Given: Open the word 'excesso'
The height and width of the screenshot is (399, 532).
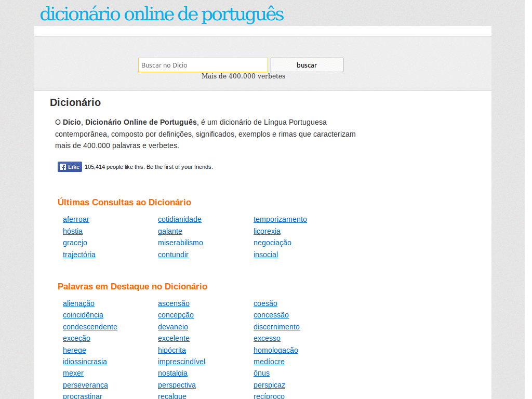Looking at the screenshot, I should [267, 338].
